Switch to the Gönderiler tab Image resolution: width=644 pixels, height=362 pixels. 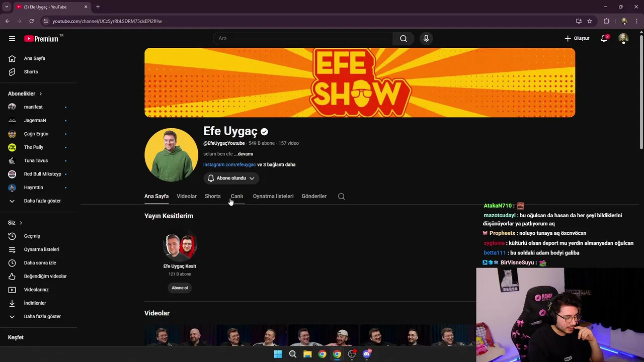[x=314, y=196]
